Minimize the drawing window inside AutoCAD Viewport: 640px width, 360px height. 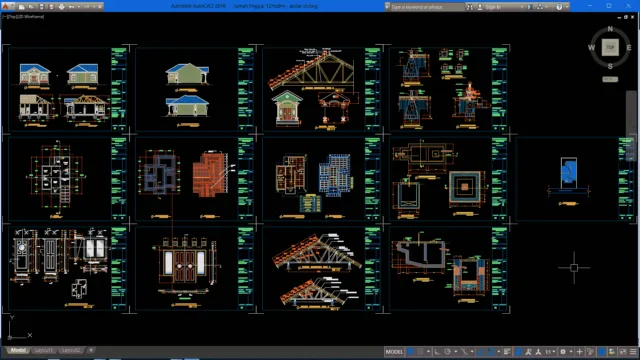point(619,18)
